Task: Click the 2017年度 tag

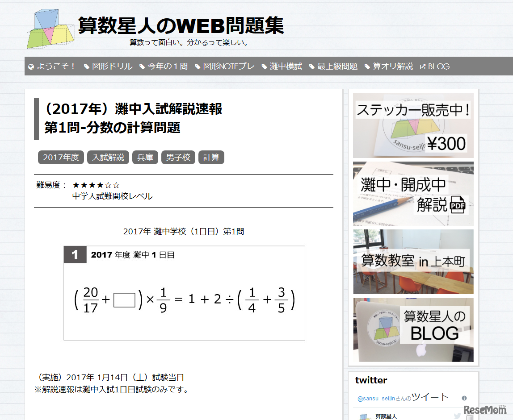Action: (x=61, y=157)
